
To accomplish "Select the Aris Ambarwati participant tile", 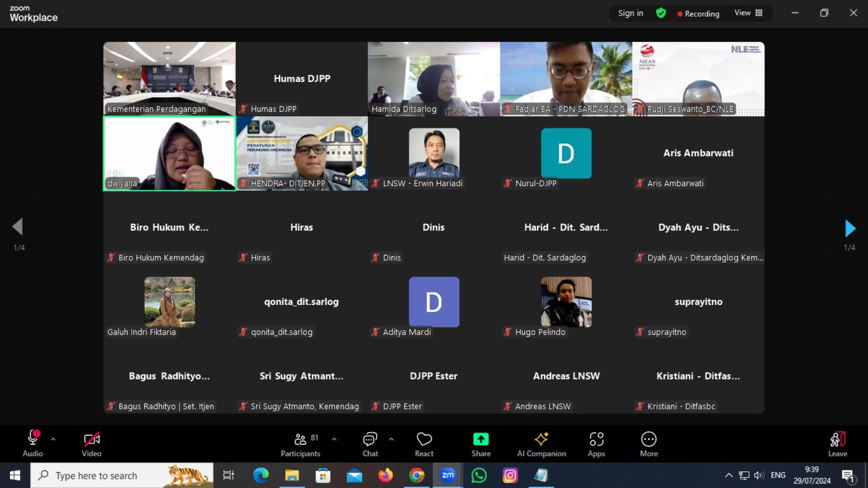I will pyautogui.click(x=698, y=154).
